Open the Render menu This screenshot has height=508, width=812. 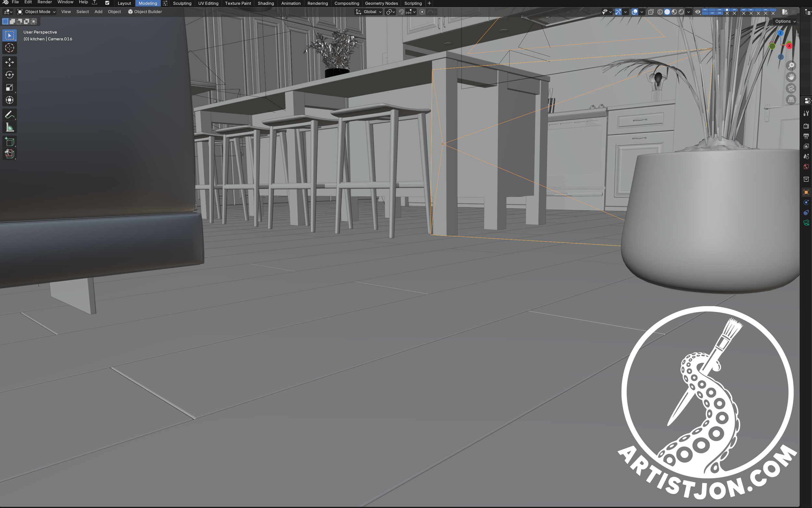click(45, 2)
